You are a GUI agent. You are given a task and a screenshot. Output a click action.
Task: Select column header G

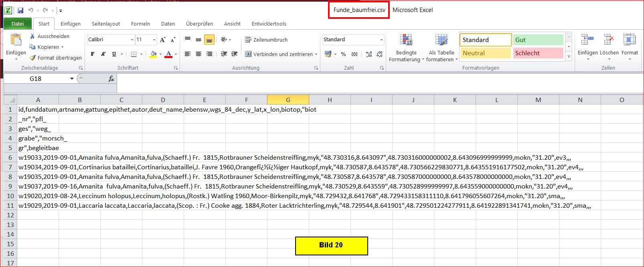pyautogui.click(x=288, y=100)
